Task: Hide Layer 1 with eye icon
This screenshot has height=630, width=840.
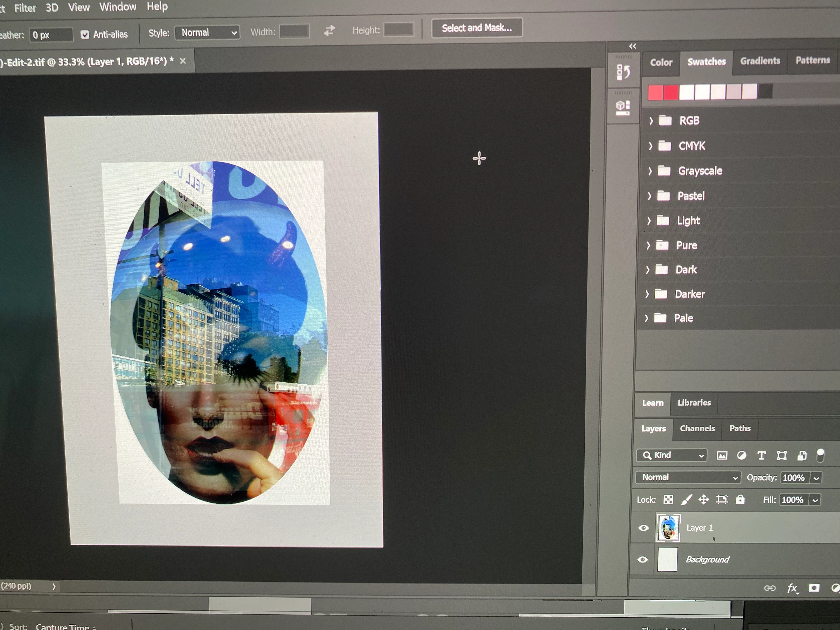Action: click(643, 528)
